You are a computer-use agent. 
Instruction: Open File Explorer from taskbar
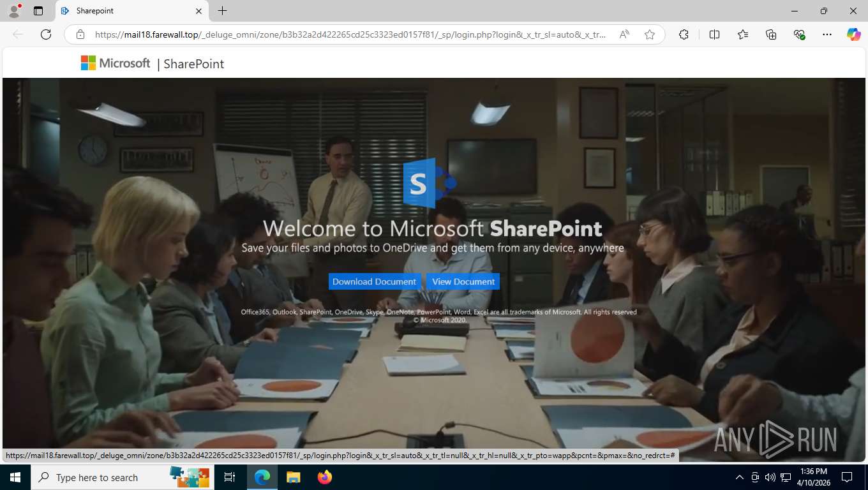pyautogui.click(x=293, y=477)
